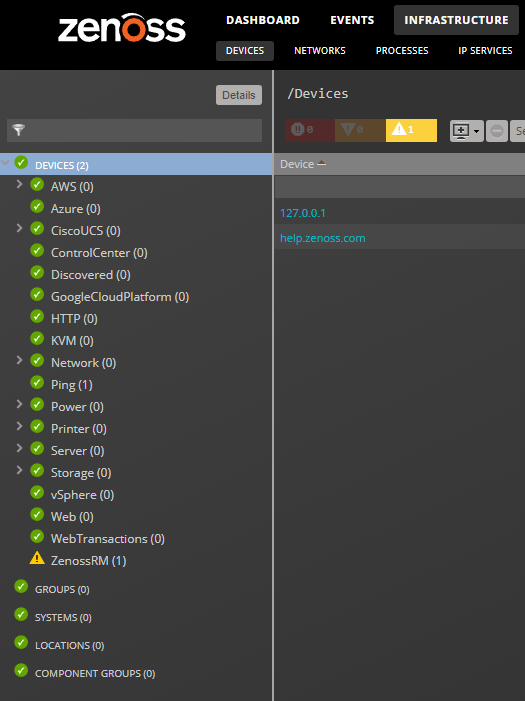
Task: Click the green check icon beside Ping
Action: coord(37,383)
